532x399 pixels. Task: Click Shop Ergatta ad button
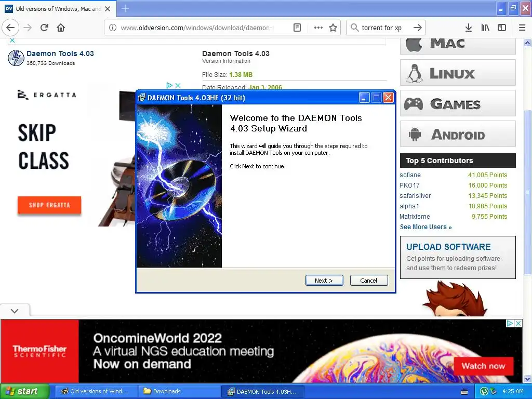click(49, 205)
